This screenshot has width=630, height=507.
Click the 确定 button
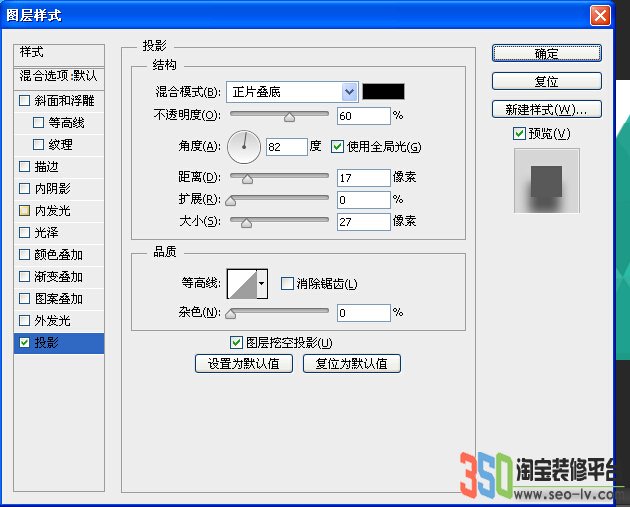546,53
